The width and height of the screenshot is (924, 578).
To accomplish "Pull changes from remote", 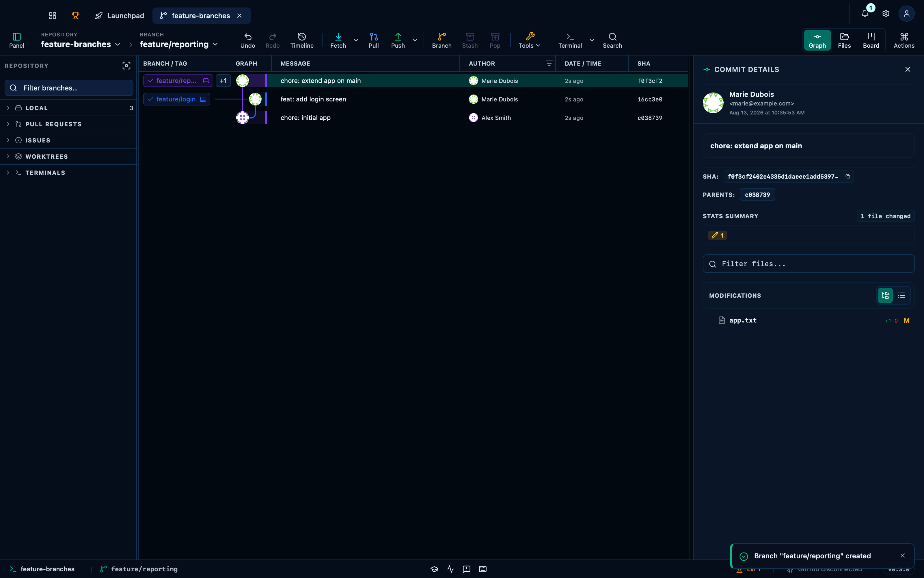I will [374, 40].
